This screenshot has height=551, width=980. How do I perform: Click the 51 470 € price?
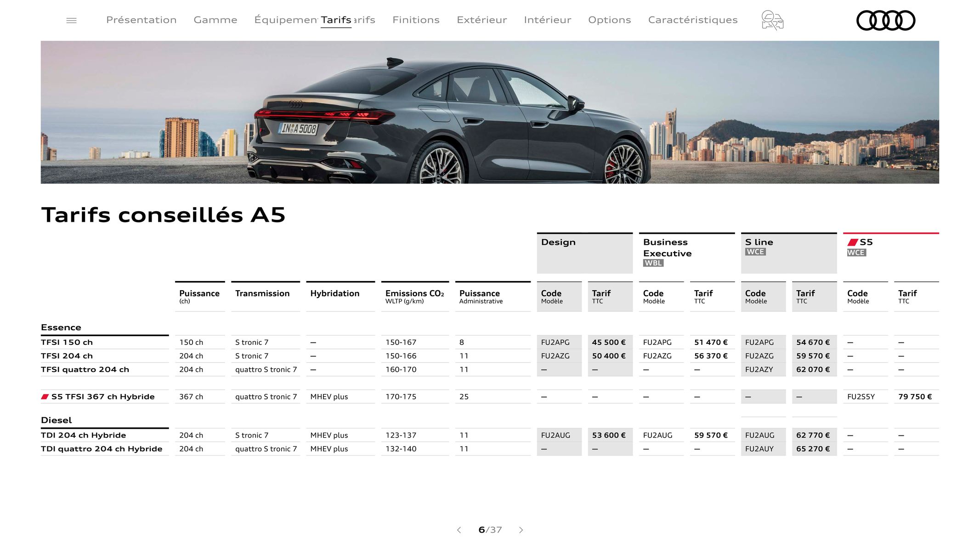711,342
